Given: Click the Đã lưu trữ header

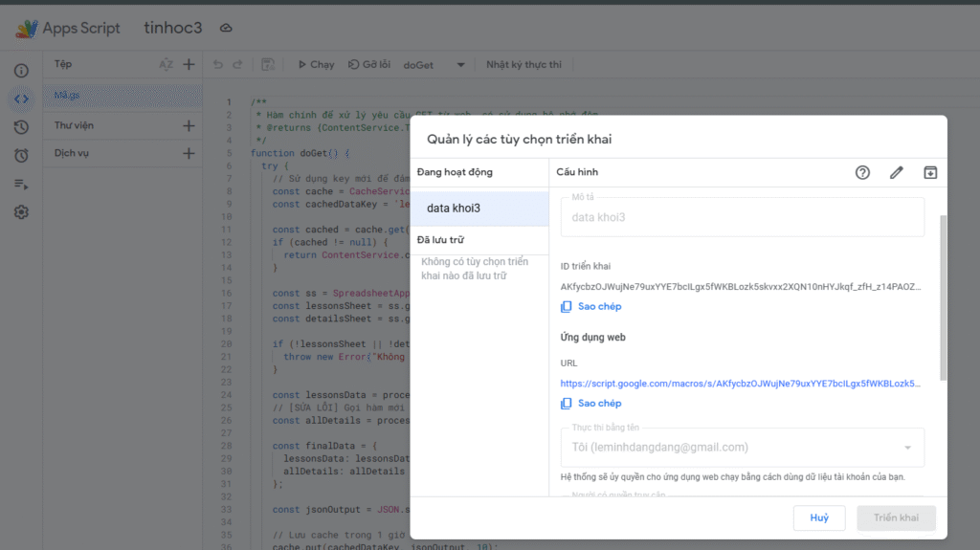Looking at the screenshot, I should tap(440, 240).
